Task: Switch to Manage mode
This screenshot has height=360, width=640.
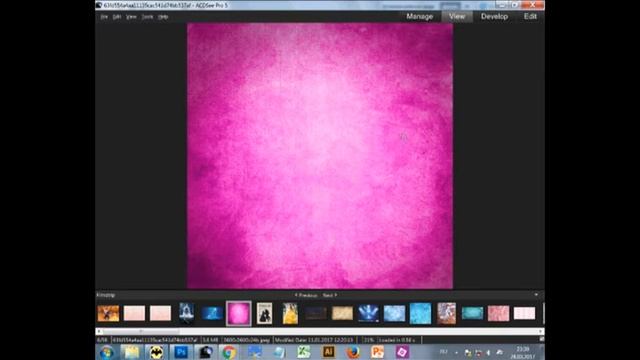Action: tap(419, 16)
